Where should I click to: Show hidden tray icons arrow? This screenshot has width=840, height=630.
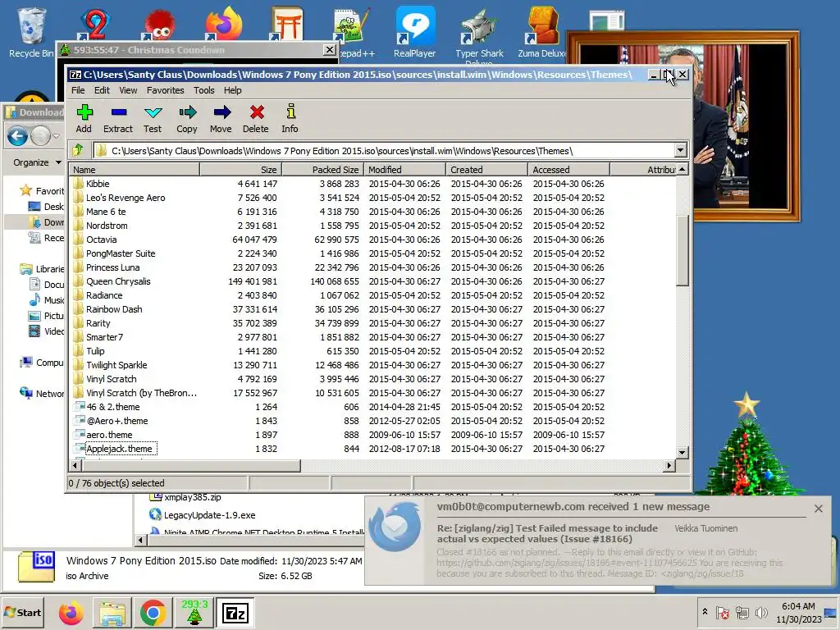pos(705,612)
